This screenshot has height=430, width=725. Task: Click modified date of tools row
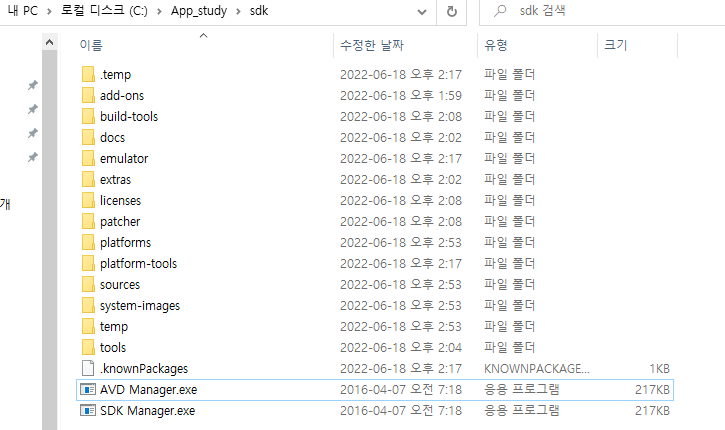coord(401,348)
